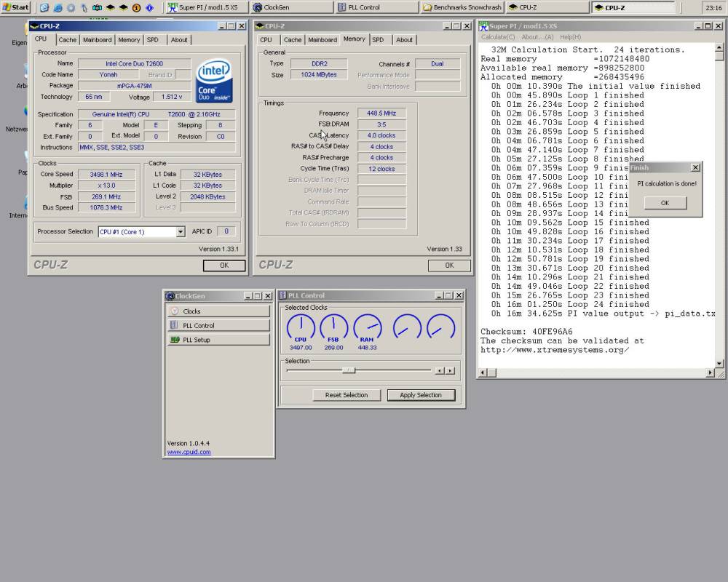The width and height of the screenshot is (728, 582).
Task: Click the memory Frequency value 448.5 MHz
Action: [x=381, y=113]
